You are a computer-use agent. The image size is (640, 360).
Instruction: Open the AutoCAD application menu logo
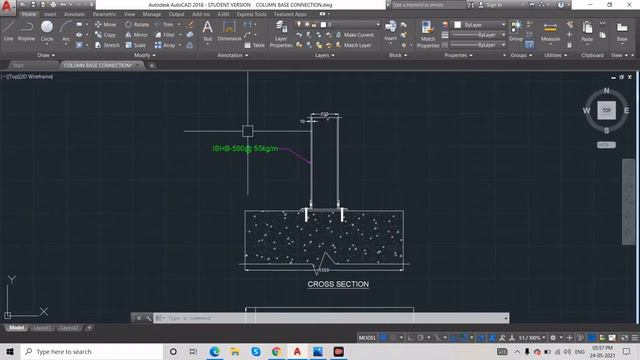[7, 7]
